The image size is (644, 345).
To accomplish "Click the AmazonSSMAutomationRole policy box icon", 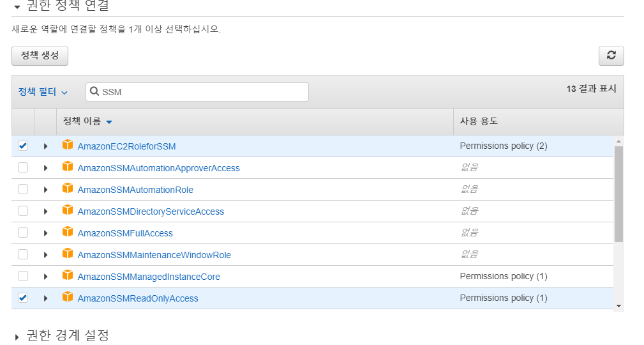I will pyautogui.click(x=68, y=188).
